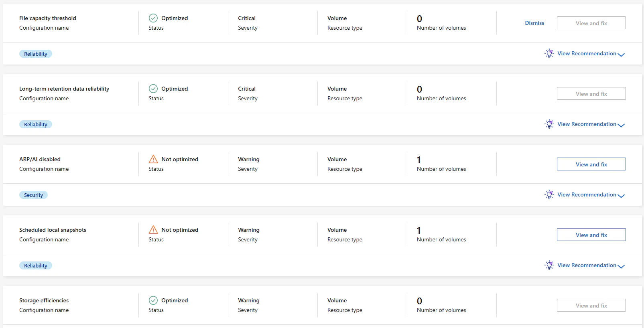Click the lightbulb icon in File capacity threshold card
Screen dimensions: 644x328
pyautogui.click(x=549, y=53)
